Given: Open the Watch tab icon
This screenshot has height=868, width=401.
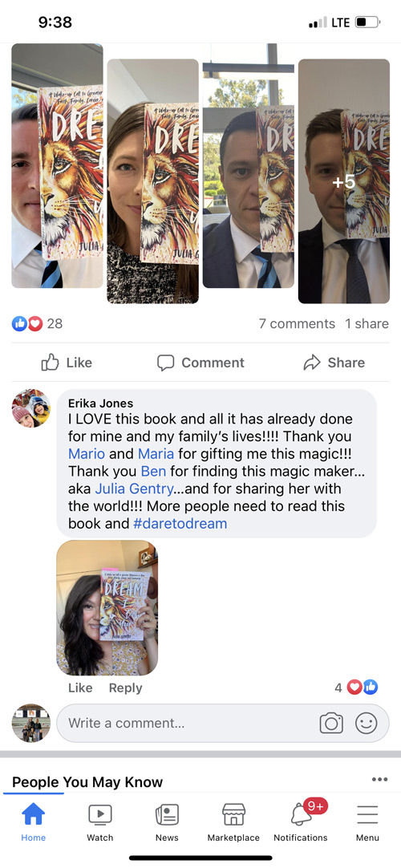Looking at the screenshot, I should 100,814.
